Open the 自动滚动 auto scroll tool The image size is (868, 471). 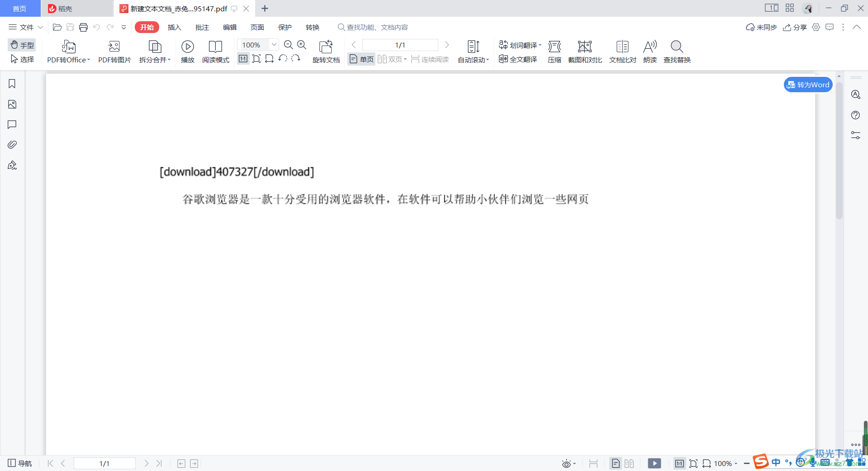(x=474, y=52)
